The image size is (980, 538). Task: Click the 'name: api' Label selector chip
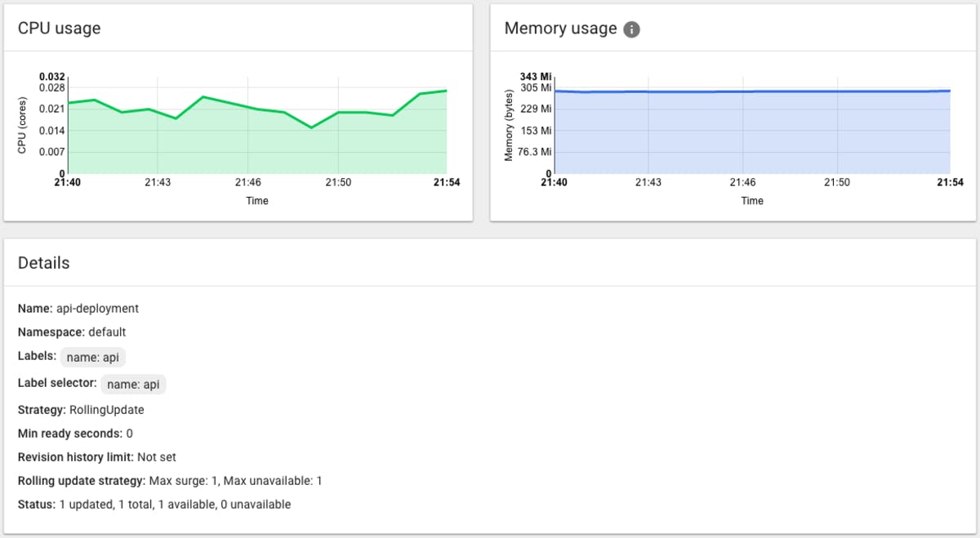pos(134,384)
